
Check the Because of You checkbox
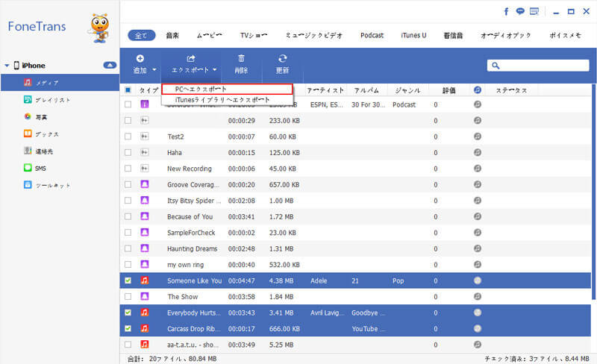(128, 216)
